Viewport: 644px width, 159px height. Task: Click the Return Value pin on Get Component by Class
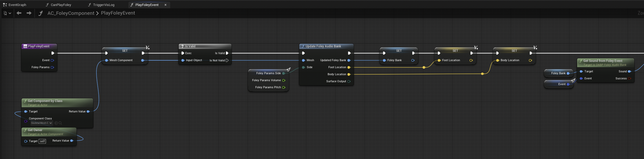point(88,111)
